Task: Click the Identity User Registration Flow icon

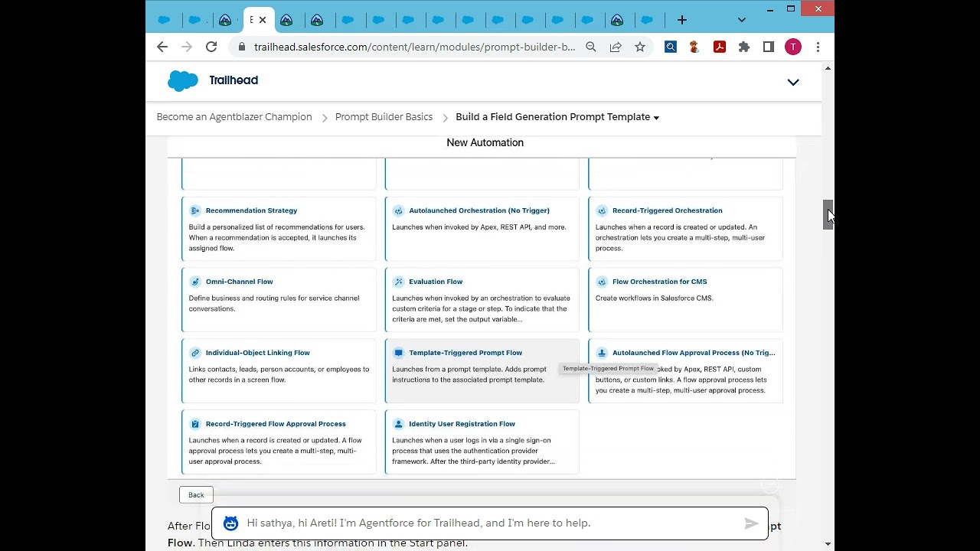Action: (398, 424)
